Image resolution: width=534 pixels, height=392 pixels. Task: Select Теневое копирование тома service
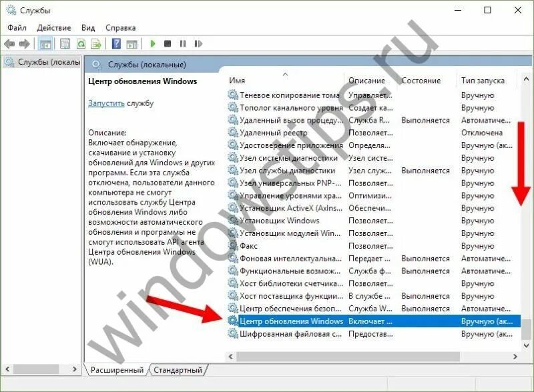pos(374,95)
